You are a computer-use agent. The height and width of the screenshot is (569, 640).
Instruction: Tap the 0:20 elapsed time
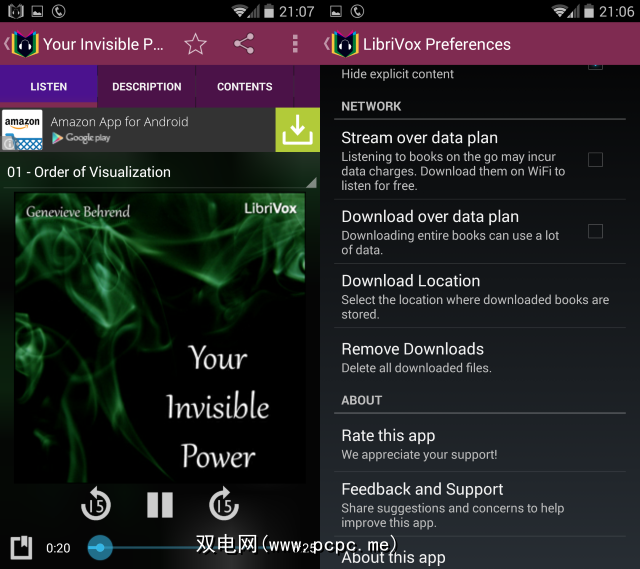point(58,548)
